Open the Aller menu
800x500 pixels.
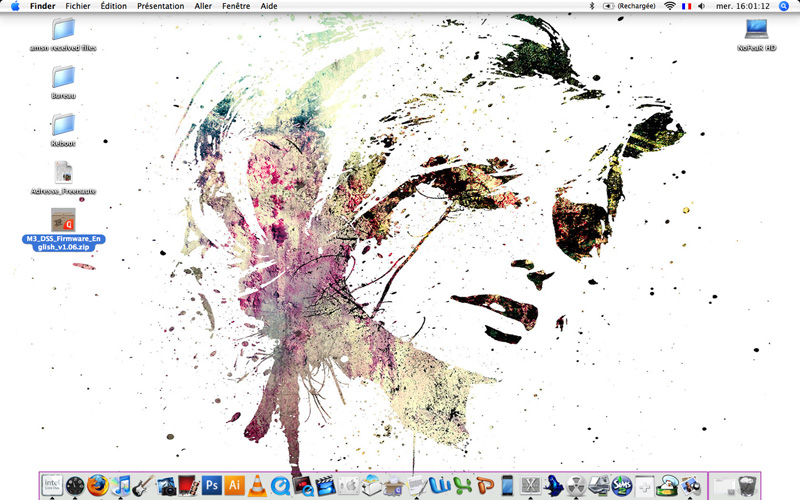(x=203, y=6)
